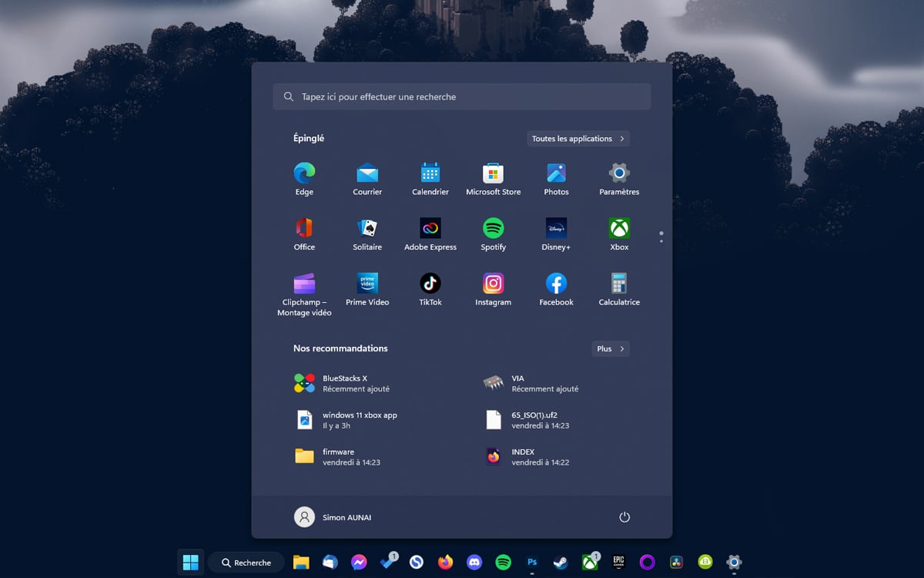The width and height of the screenshot is (924, 578).
Task: Open the Recherche search box in the taskbar
Action: coord(246,563)
